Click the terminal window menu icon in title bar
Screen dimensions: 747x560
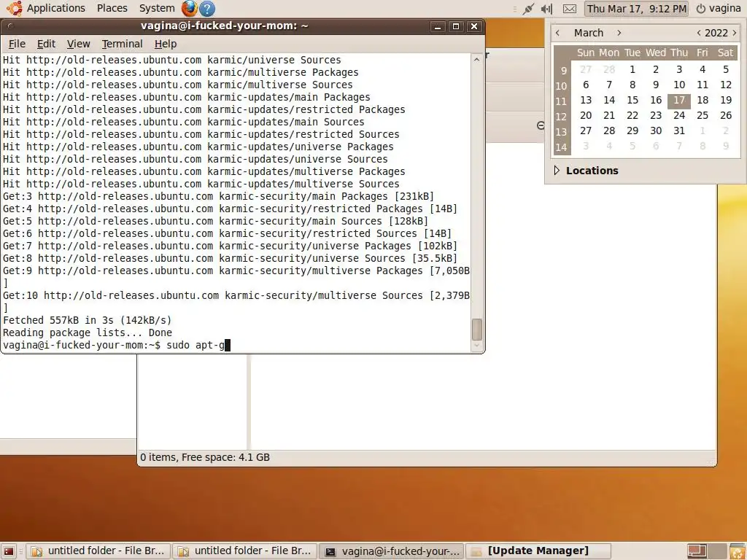[10, 26]
